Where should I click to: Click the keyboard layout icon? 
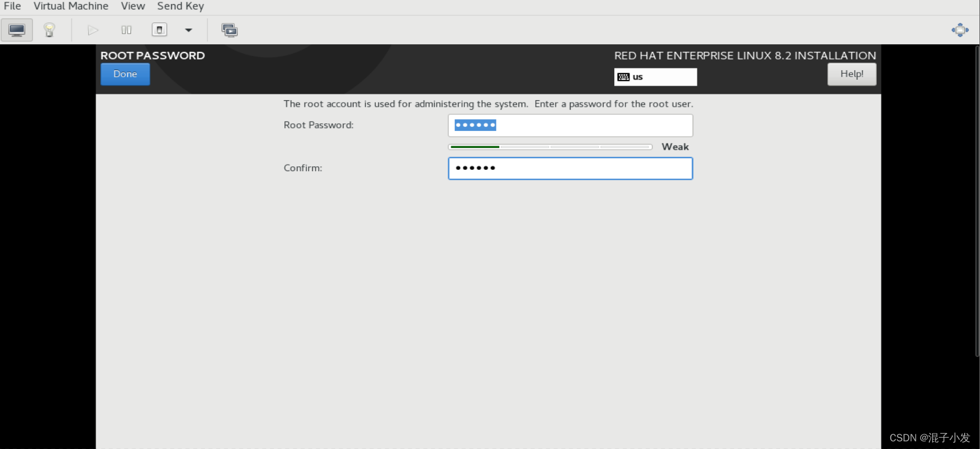coord(624,77)
